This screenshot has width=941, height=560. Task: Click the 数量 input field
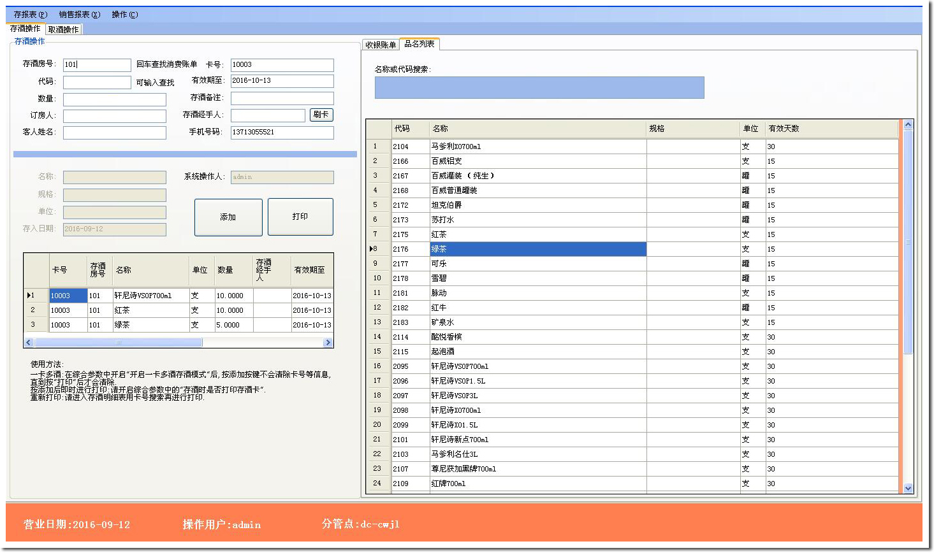[x=114, y=99]
